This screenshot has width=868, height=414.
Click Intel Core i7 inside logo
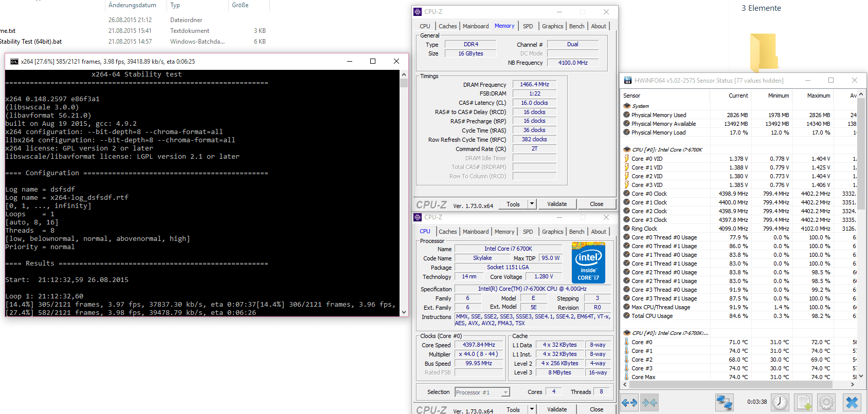click(588, 262)
